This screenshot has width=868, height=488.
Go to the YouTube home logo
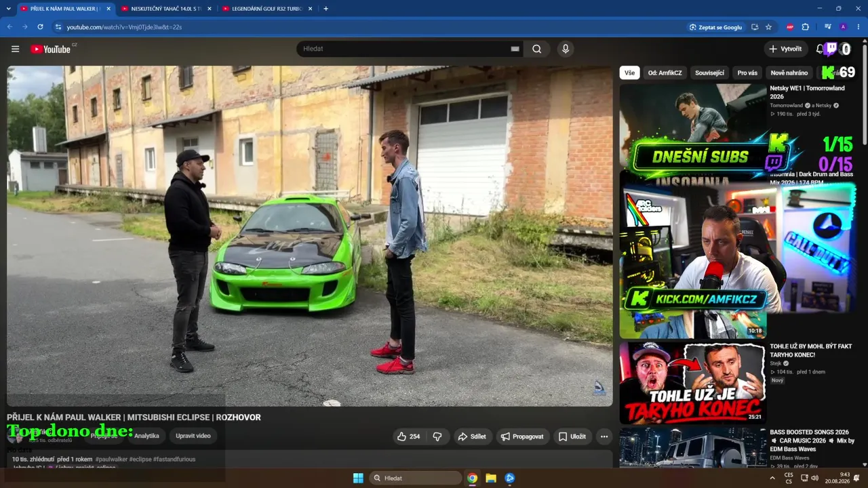[51, 49]
